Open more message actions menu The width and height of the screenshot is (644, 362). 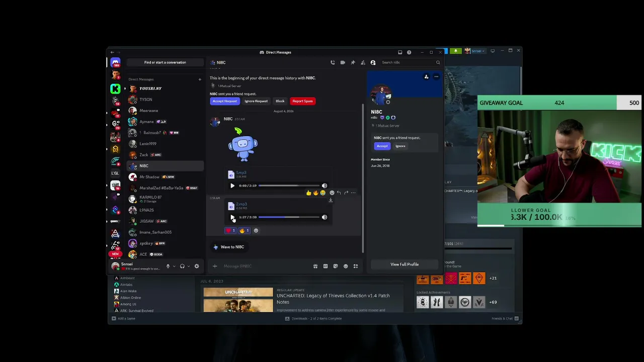coord(353,193)
